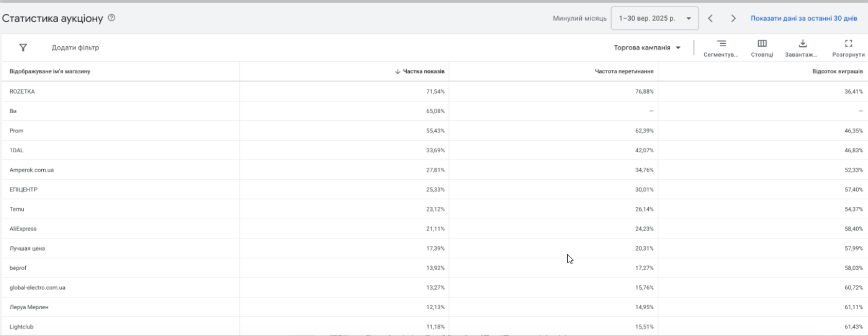This screenshot has height=336, width=868.
Task: Open the Сегментувати segment icon
Action: point(721,44)
